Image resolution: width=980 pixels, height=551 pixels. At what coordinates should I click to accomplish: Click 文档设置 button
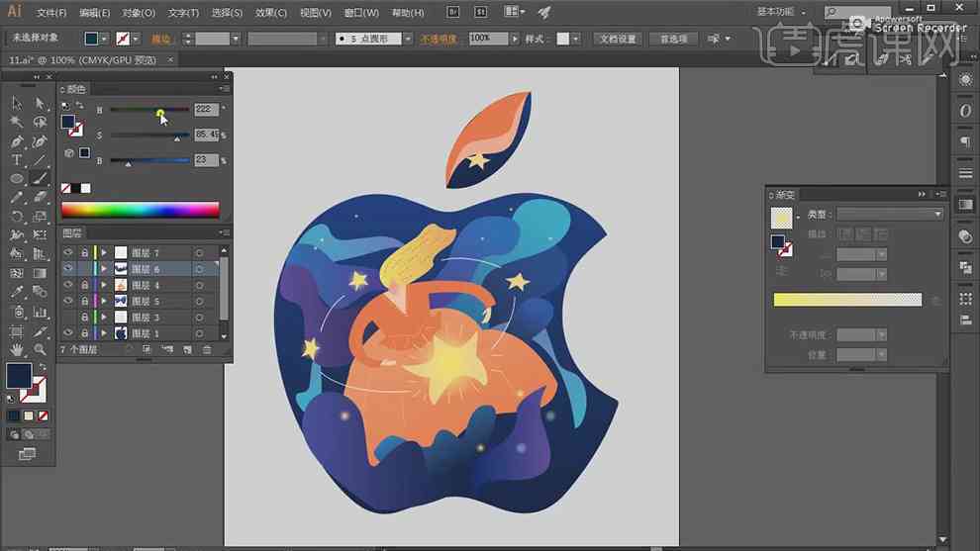point(618,39)
